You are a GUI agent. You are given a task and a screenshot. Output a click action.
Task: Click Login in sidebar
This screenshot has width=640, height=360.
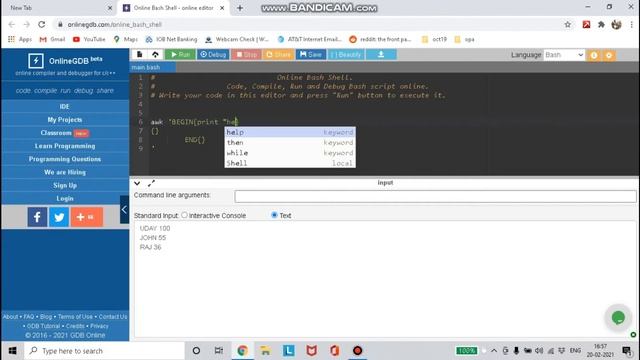pos(65,198)
